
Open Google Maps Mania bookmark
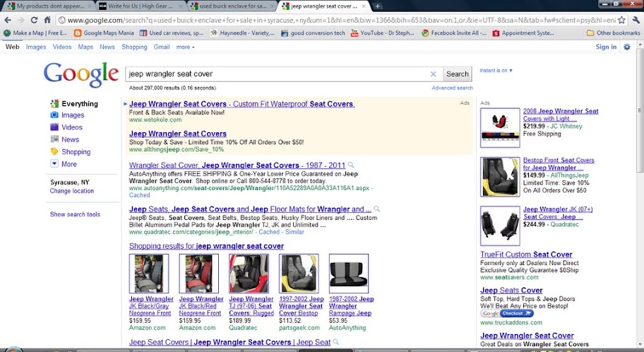tap(105, 33)
